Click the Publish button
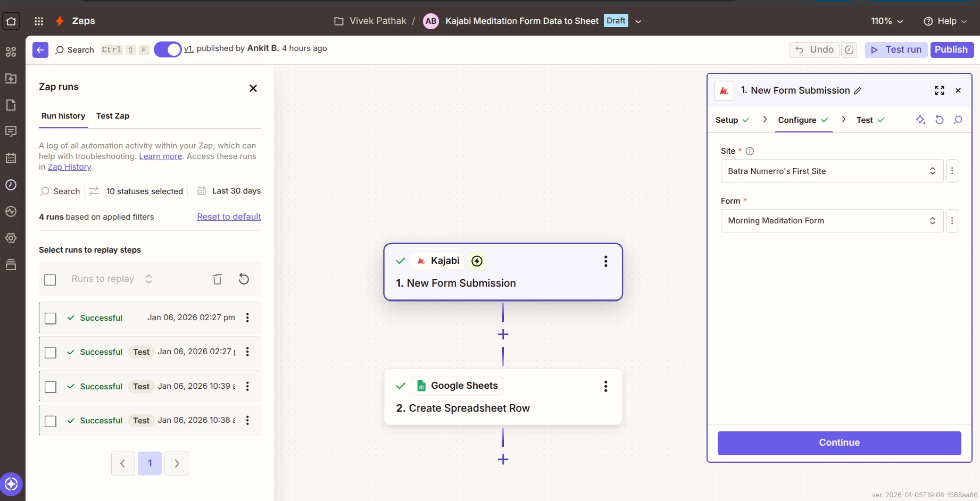 [x=952, y=49]
